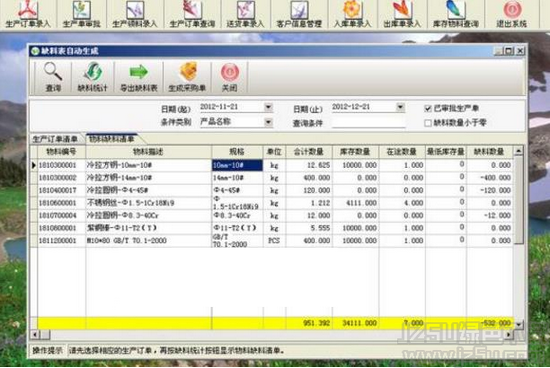Click the 物料编号 column header

point(61,152)
